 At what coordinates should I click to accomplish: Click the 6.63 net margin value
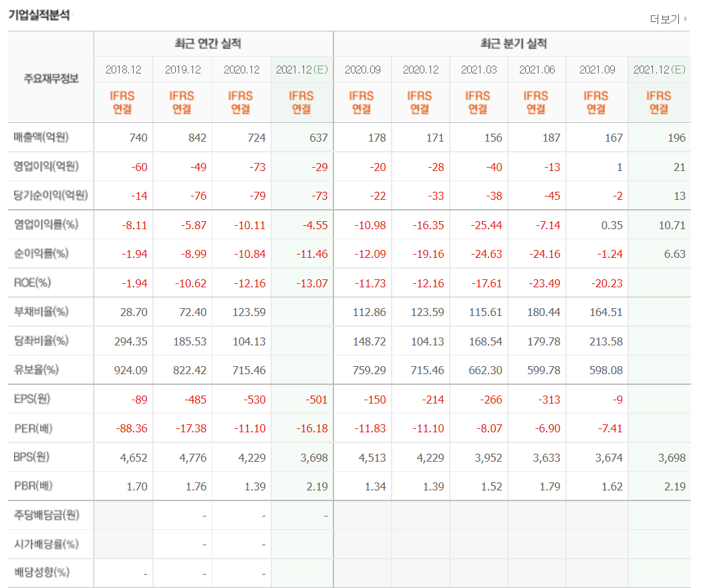(675, 255)
